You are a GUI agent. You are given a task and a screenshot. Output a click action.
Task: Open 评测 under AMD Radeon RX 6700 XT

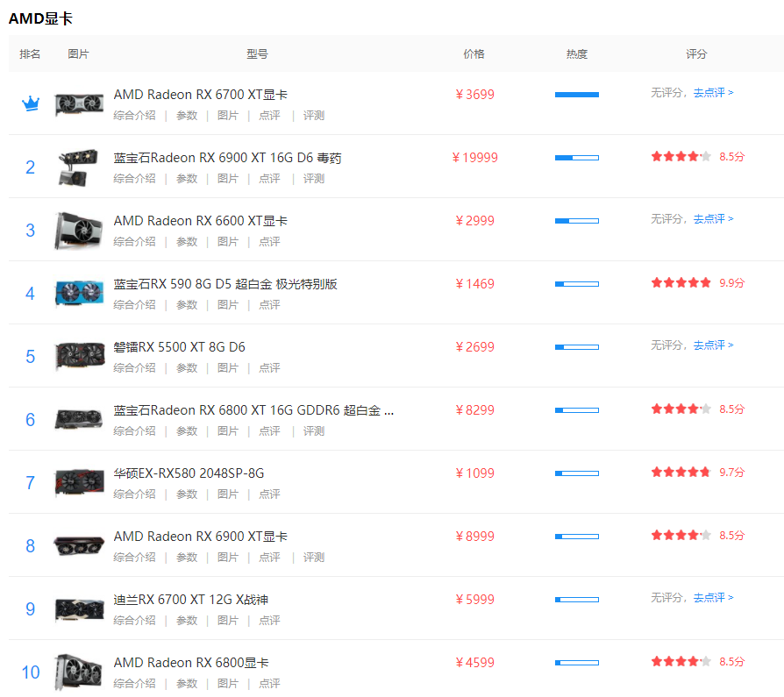(x=313, y=115)
